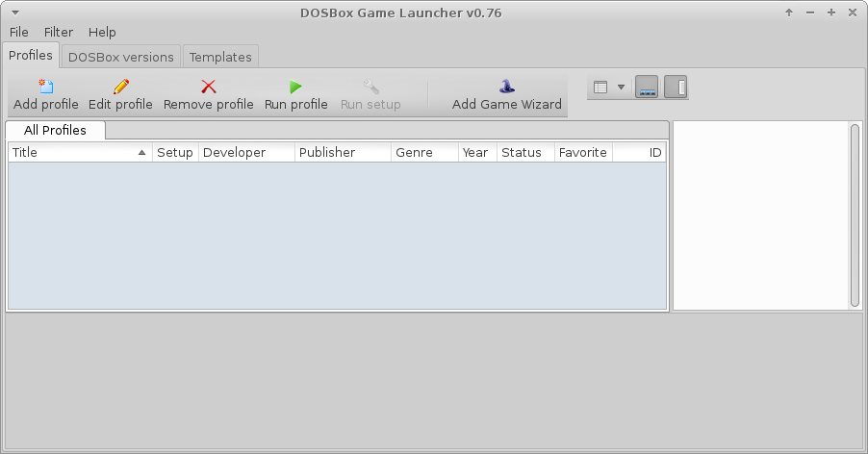Toggle the right notes panel button
The width and height of the screenshot is (868, 454).
click(x=676, y=88)
